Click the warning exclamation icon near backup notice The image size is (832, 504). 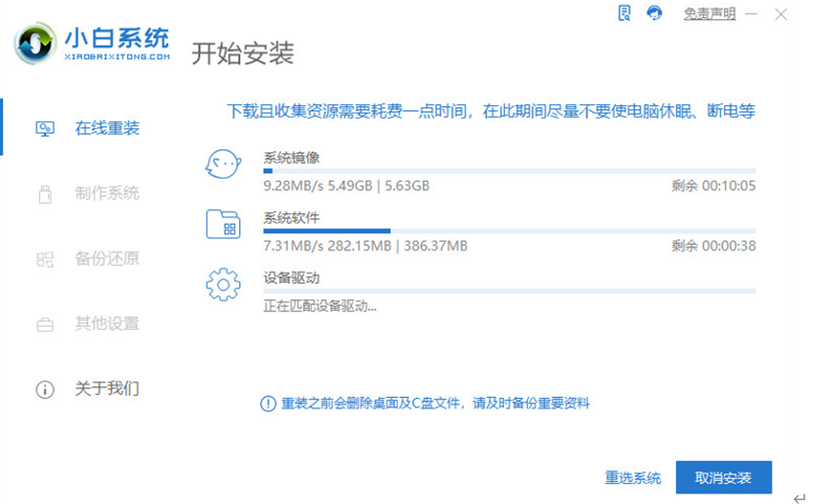268,404
